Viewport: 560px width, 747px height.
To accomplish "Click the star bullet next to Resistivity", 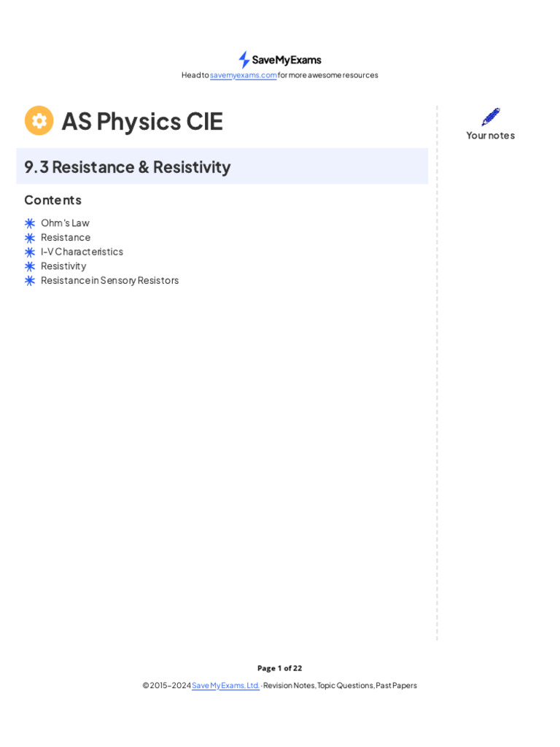I will pyautogui.click(x=30, y=266).
